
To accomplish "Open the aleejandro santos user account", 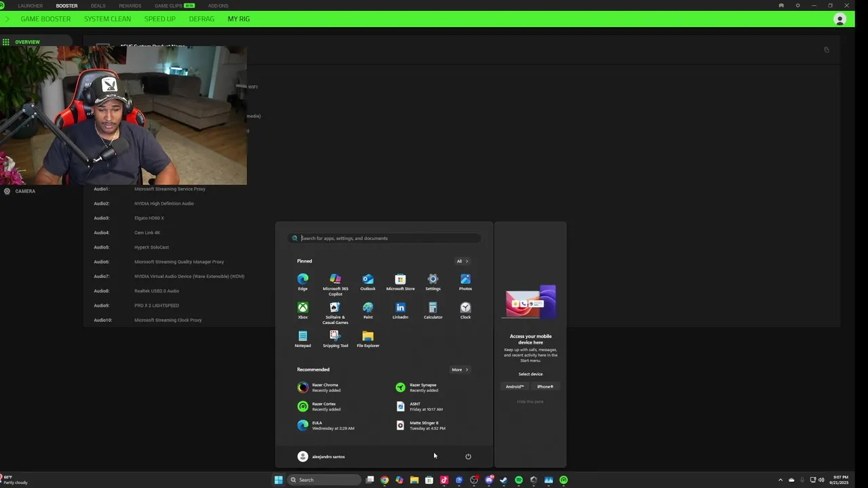I will [321, 456].
